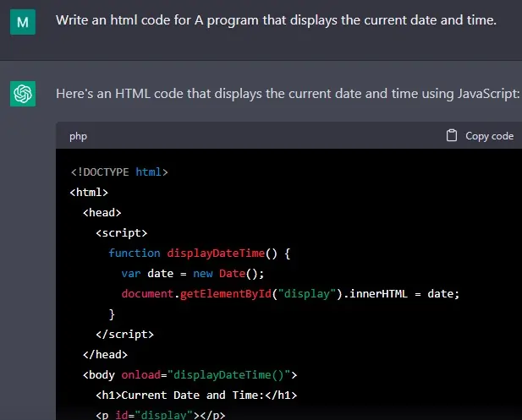The width and height of the screenshot is (522, 420).
Task: Click the Copy code button
Action: pos(480,136)
